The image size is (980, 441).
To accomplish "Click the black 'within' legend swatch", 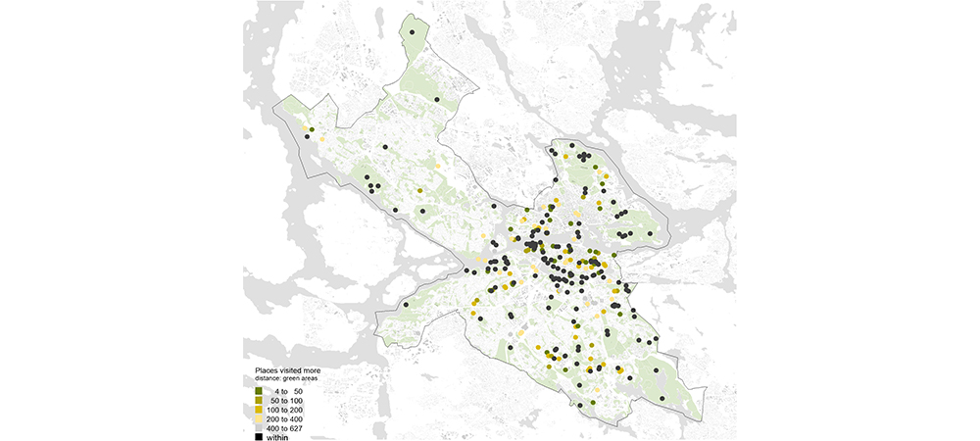I will click(259, 437).
